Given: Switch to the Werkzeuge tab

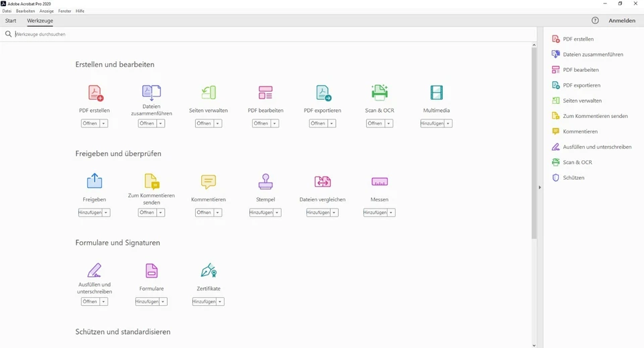Looking at the screenshot, I should pyautogui.click(x=40, y=21).
